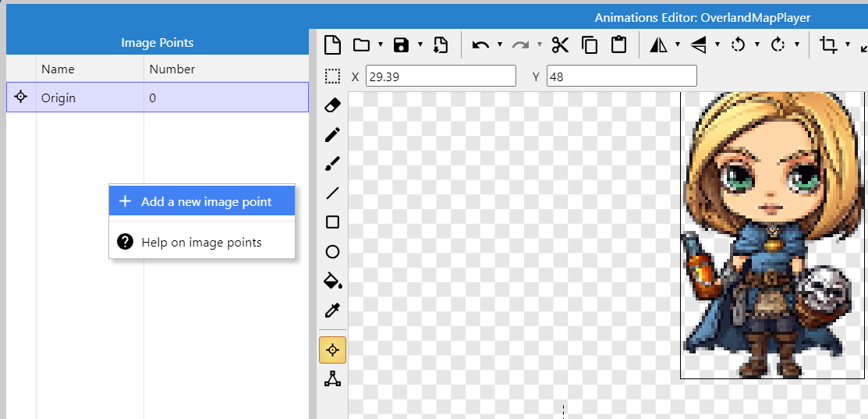Open the Load image folder icon
Image resolution: width=868 pixels, height=419 pixels.
362,44
